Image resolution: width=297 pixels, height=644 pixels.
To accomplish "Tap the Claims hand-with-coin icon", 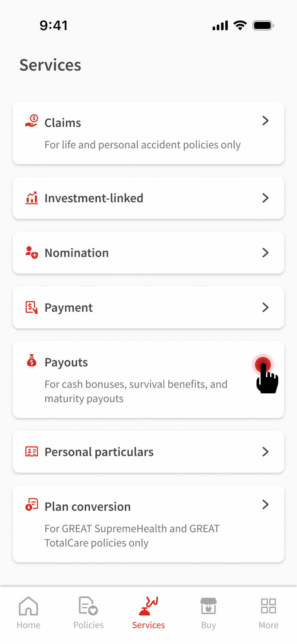I will (32, 121).
